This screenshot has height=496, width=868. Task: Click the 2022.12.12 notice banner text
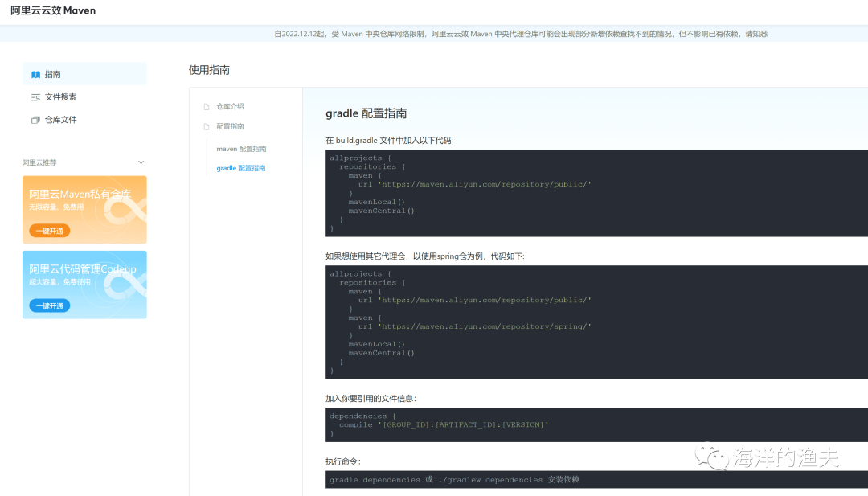[x=521, y=34]
